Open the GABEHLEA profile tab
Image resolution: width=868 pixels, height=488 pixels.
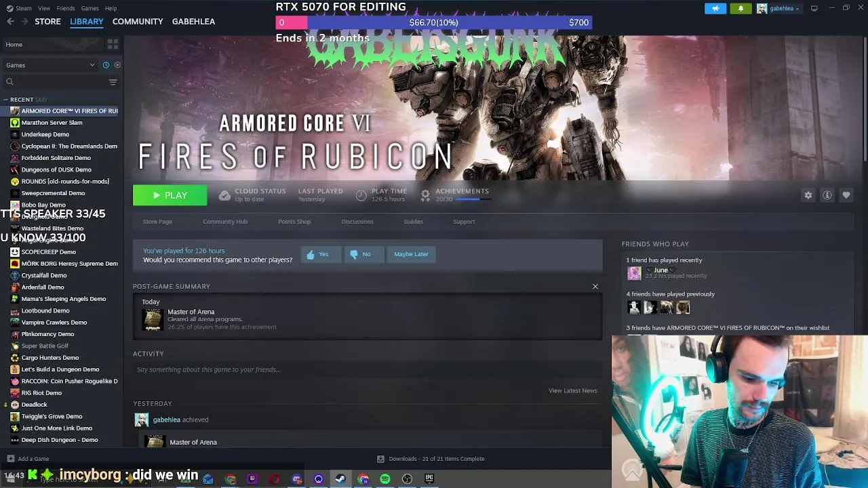[193, 22]
